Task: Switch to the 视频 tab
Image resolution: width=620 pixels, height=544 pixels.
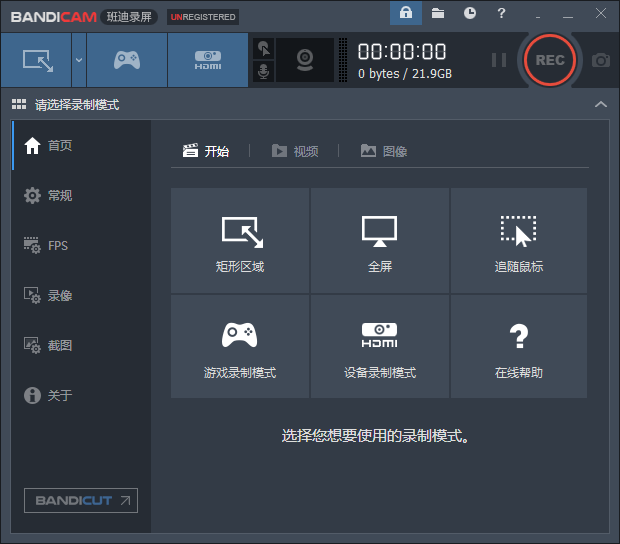Action: [x=295, y=151]
